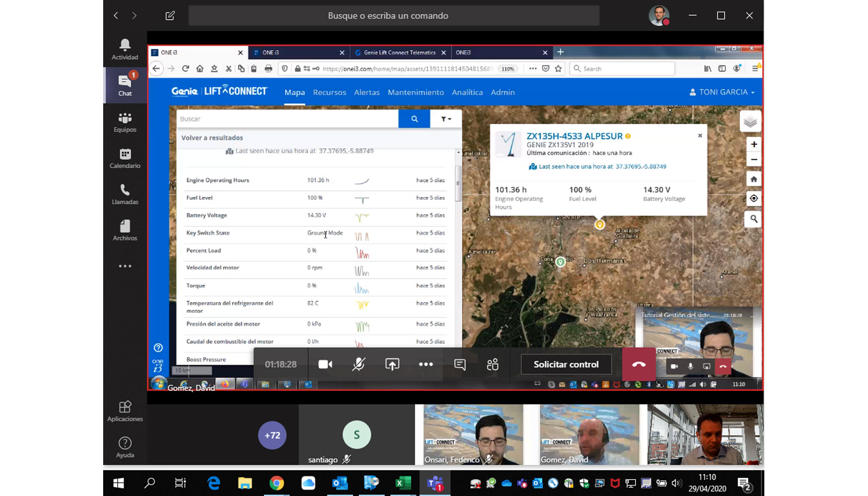Open Alertas menu in Lift Connect

pos(367,92)
